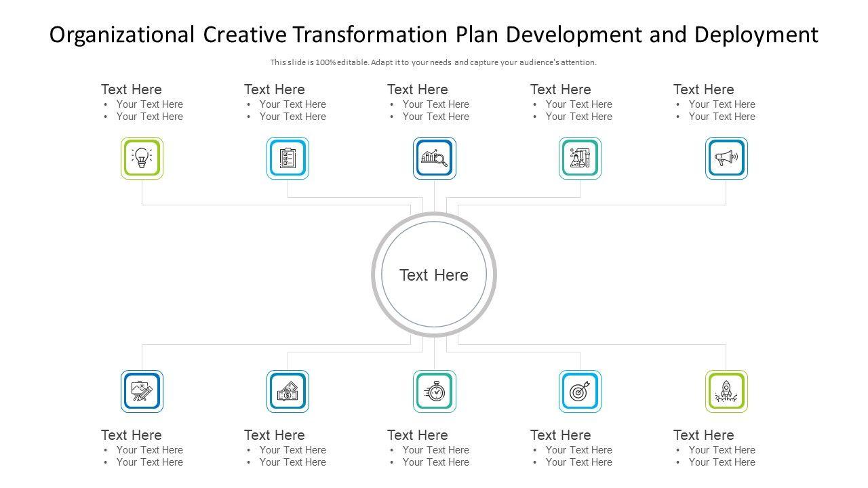Select first bullet under the clipboard heading
The height and width of the screenshot is (488, 868).
[292, 104]
